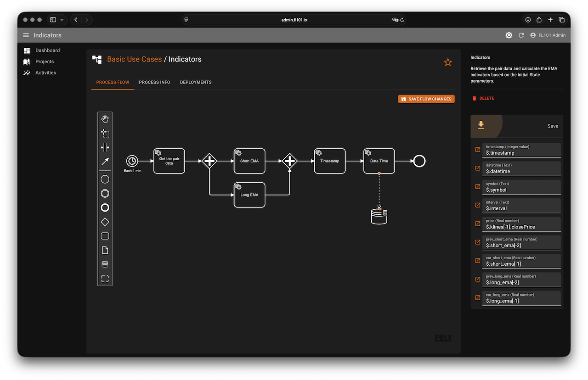The height and width of the screenshot is (380, 588).
Task: Select the lasso tool in palette
Action: point(105,134)
